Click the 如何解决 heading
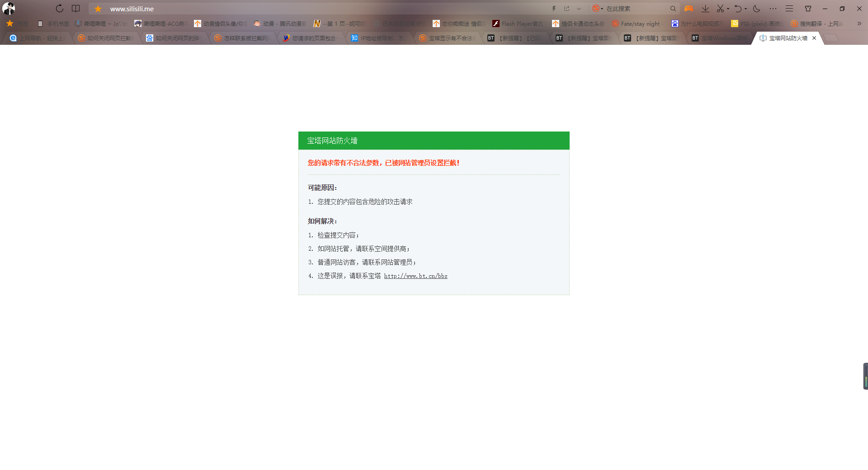The image size is (868, 470). click(322, 221)
